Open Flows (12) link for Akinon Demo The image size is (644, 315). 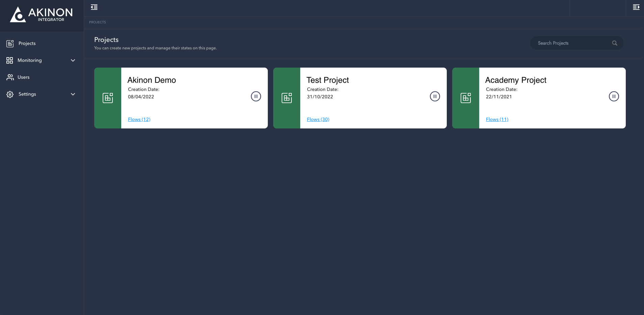point(139,119)
